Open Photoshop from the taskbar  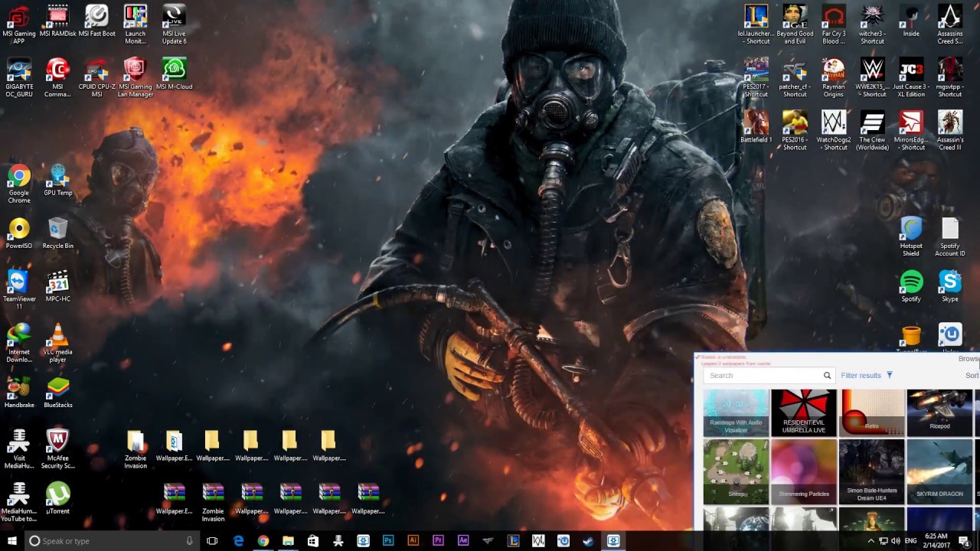pos(388,541)
